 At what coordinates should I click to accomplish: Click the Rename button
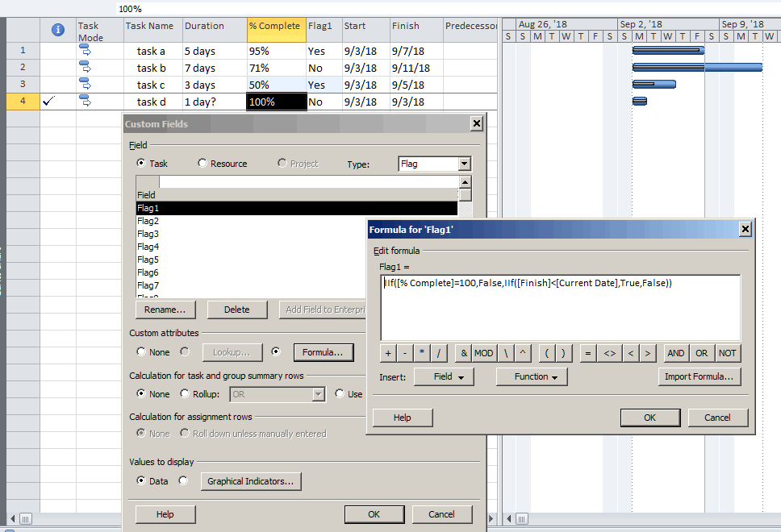tap(165, 310)
